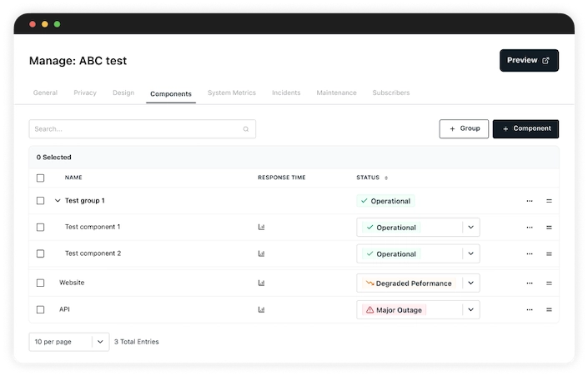Expand the 10 per page dropdown

pyautogui.click(x=100, y=341)
